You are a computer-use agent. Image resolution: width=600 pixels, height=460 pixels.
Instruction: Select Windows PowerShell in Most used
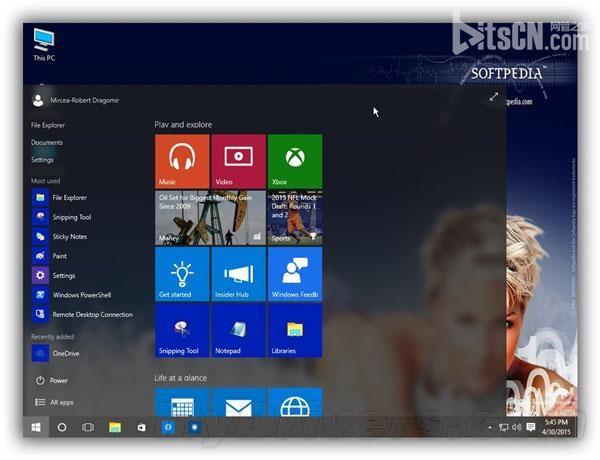[x=72, y=295]
